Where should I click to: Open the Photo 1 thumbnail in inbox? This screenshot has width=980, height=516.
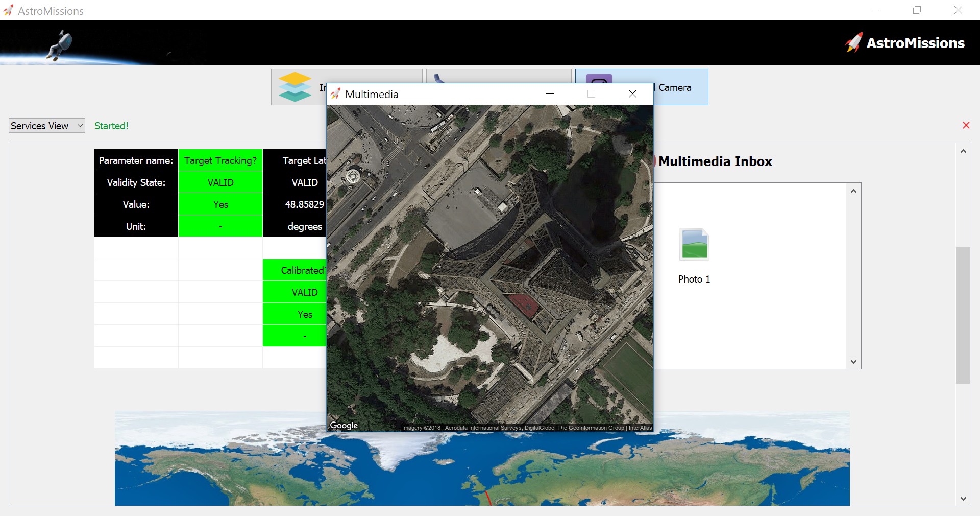click(x=694, y=245)
